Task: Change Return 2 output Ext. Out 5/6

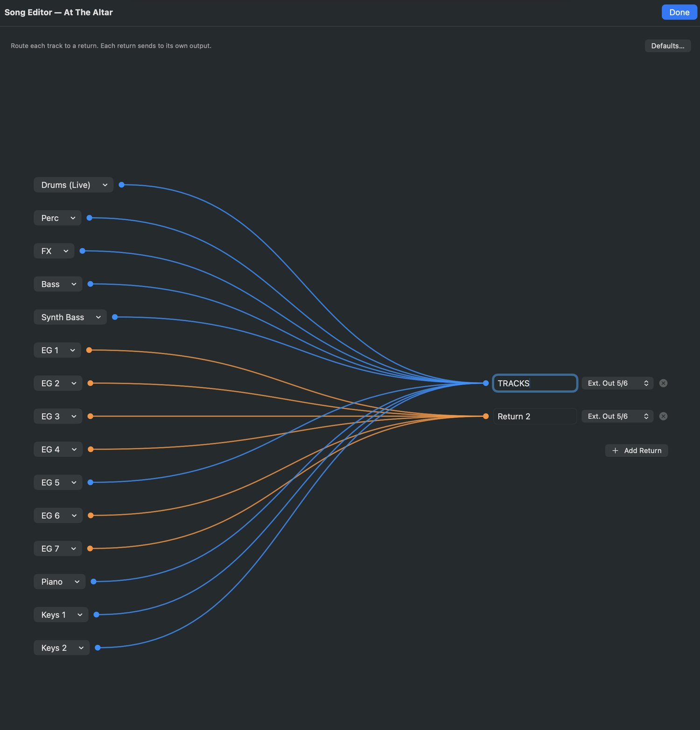Action: [617, 416]
